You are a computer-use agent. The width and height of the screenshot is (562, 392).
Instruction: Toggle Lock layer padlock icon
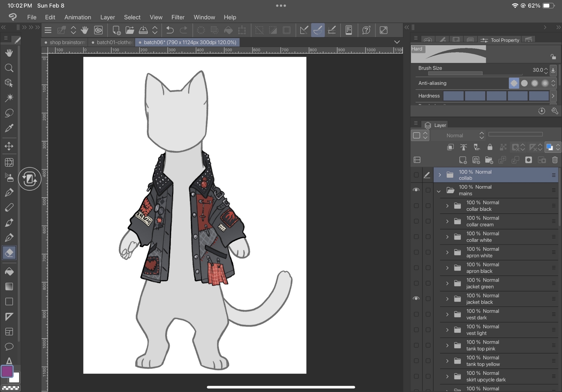click(490, 147)
